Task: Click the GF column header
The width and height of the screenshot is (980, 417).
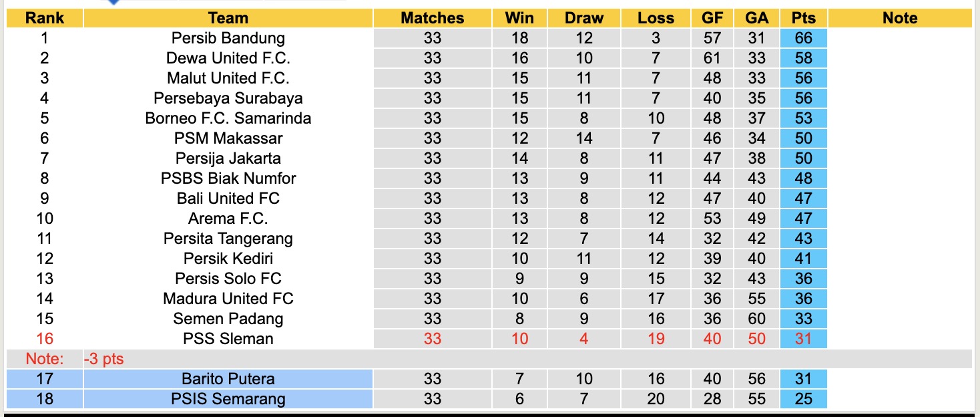Action: click(x=712, y=18)
